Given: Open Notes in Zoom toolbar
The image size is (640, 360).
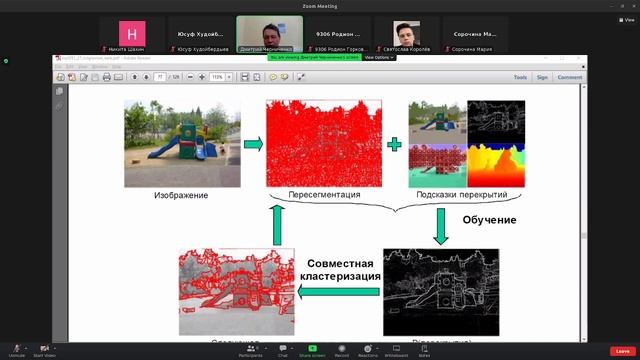Looking at the screenshot, I should coord(424,350).
